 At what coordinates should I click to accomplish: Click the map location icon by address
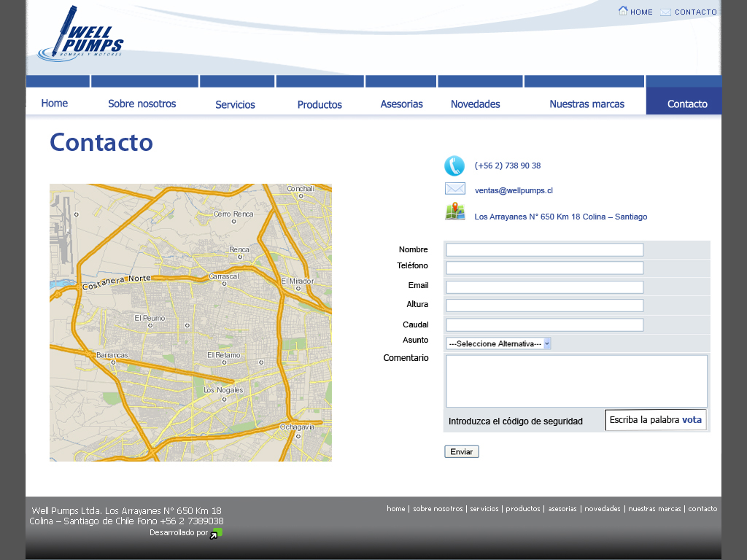tap(455, 213)
